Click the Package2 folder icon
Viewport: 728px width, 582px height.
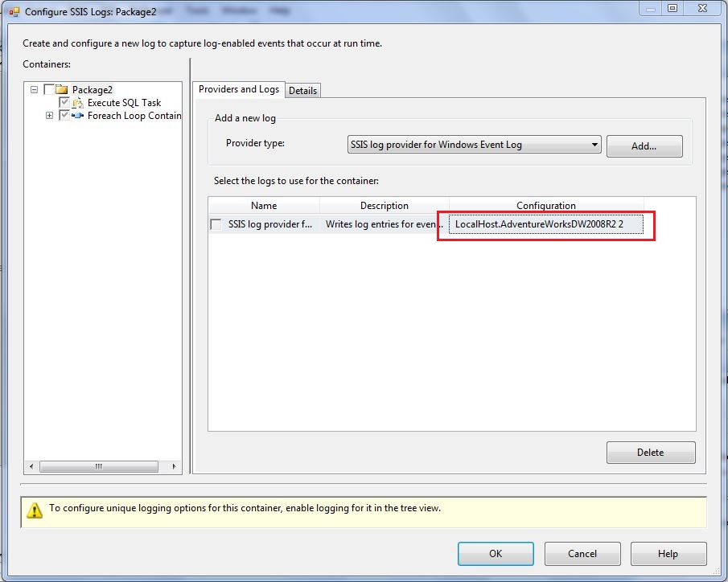pos(62,90)
